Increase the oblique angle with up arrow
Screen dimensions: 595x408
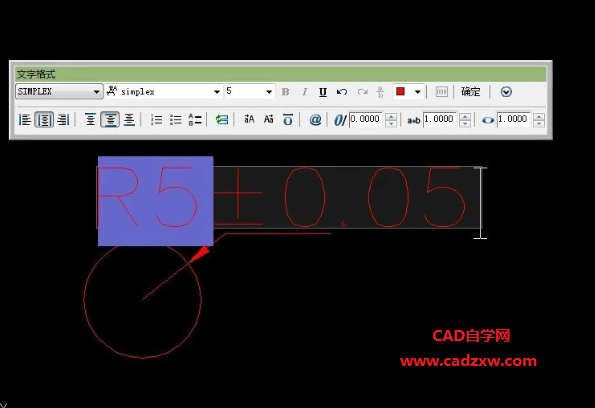[x=391, y=116]
